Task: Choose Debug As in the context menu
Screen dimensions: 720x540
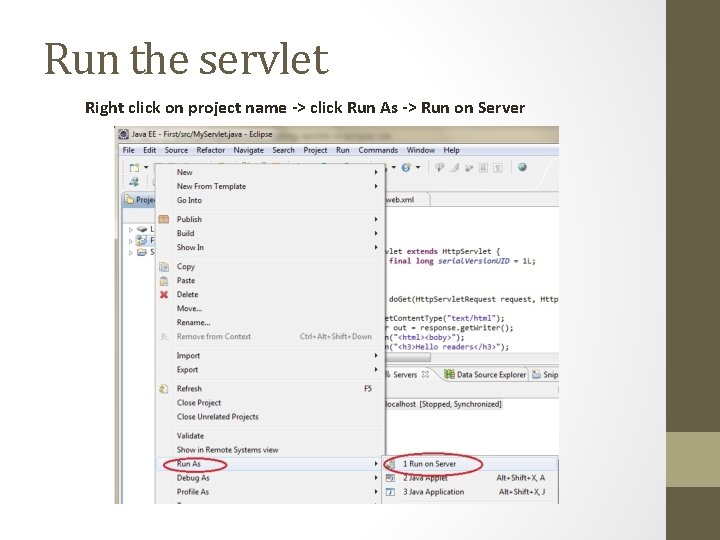Action: (x=270, y=478)
